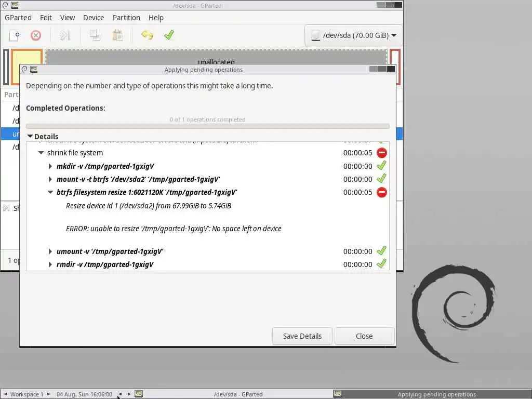This screenshot has height=399, width=532.
Task: Expand the umount -v command row
Action: click(50, 251)
